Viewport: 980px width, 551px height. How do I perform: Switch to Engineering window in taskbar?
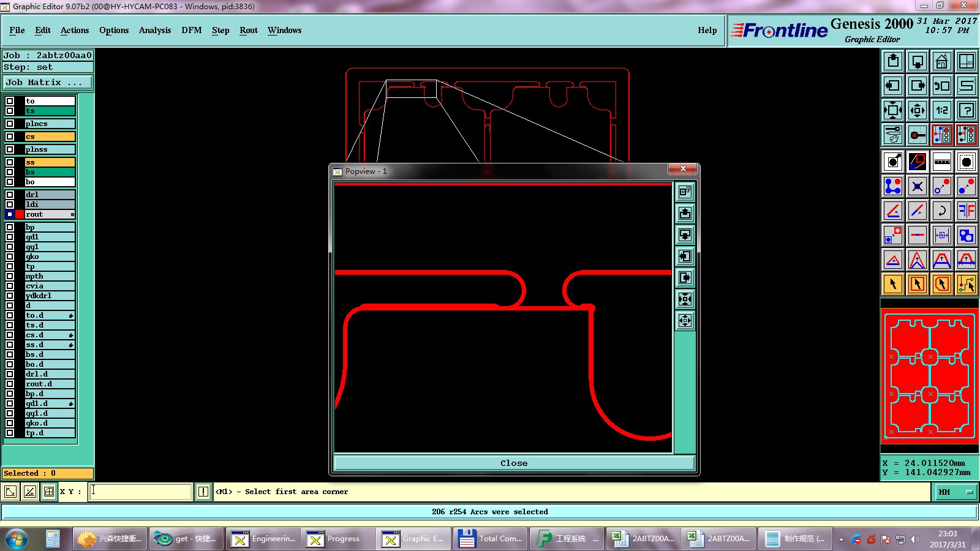point(262,539)
